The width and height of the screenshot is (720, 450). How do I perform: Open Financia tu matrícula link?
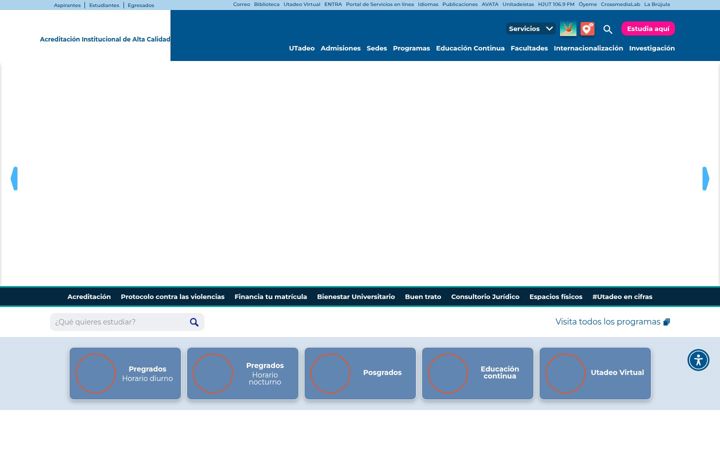pos(270,297)
